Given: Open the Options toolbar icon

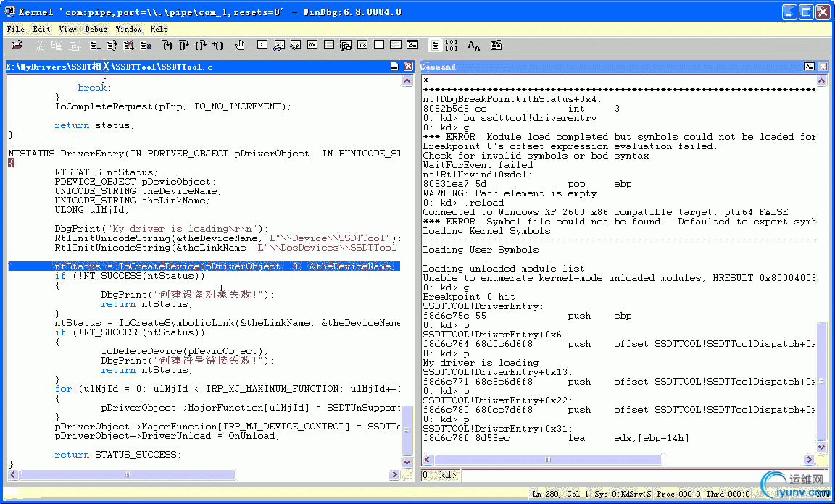Looking at the screenshot, I should (497, 45).
